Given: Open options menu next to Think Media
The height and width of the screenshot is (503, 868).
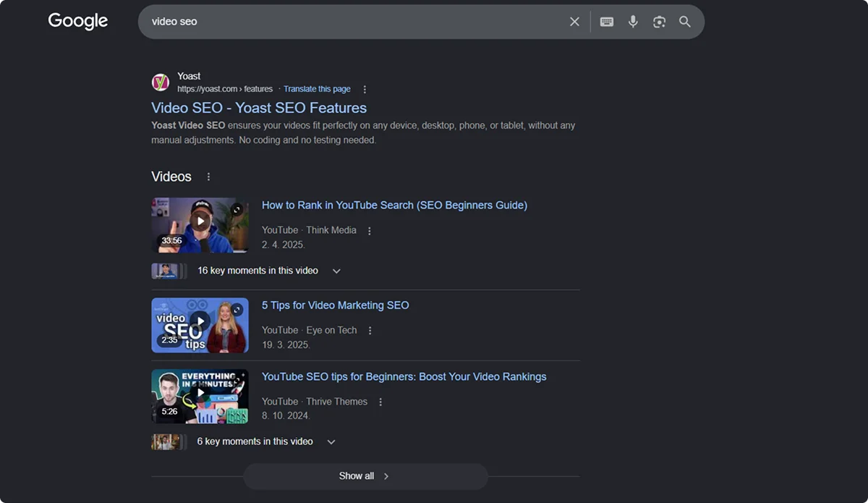Looking at the screenshot, I should 370,231.
